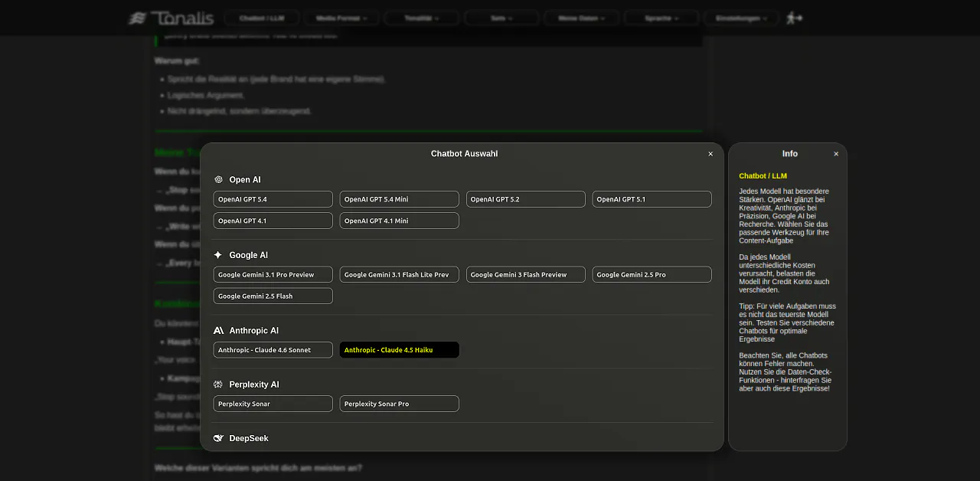Pick Google Gemini 2.5 Flash
This screenshot has width=980, height=481.
(273, 296)
